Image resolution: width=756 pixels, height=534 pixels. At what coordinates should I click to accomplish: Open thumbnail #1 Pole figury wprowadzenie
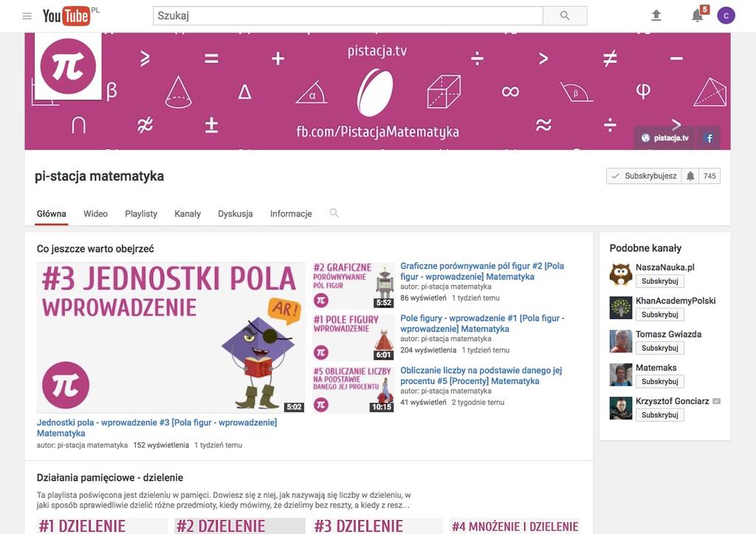[354, 338]
